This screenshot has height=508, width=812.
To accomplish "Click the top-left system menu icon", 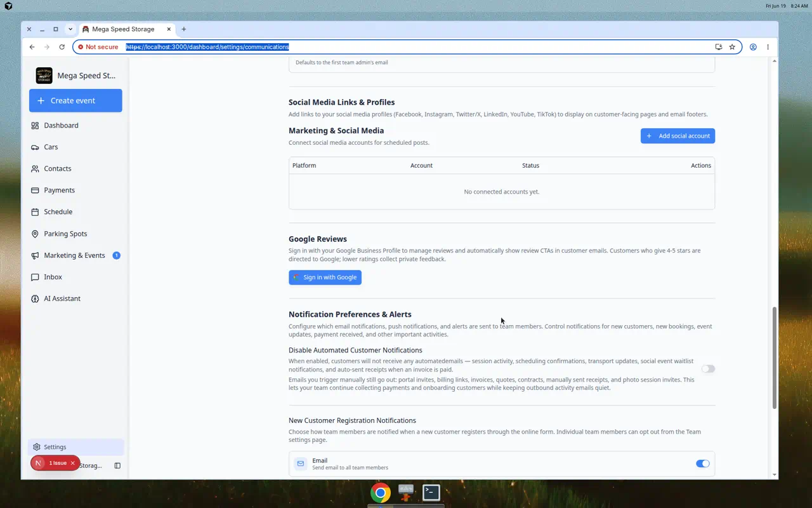I will pos(8,6).
